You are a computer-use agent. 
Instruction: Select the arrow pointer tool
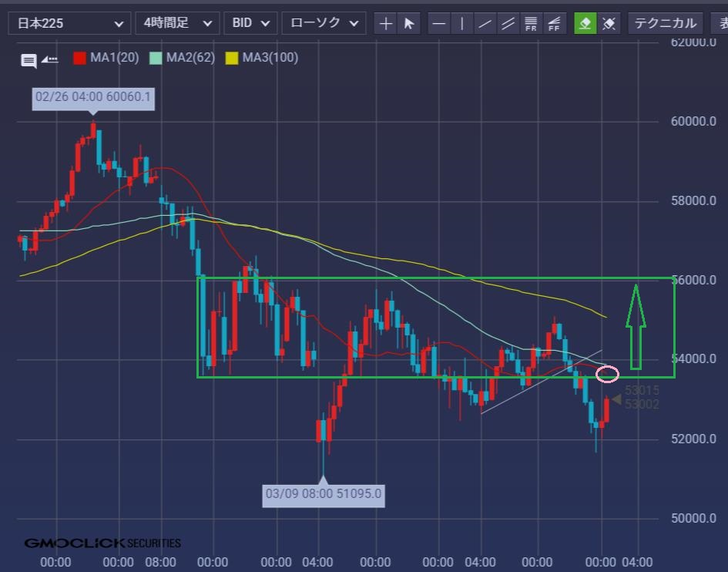(x=409, y=23)
